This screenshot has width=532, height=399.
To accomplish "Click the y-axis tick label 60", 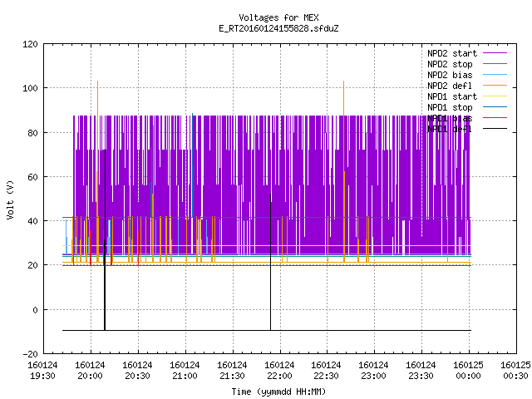I will coord(32,177).
